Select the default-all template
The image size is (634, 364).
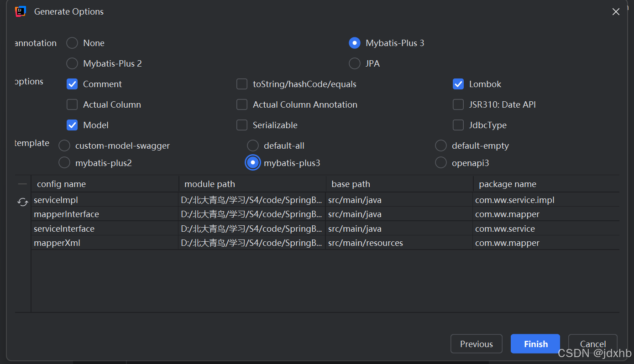coord(253,146)
